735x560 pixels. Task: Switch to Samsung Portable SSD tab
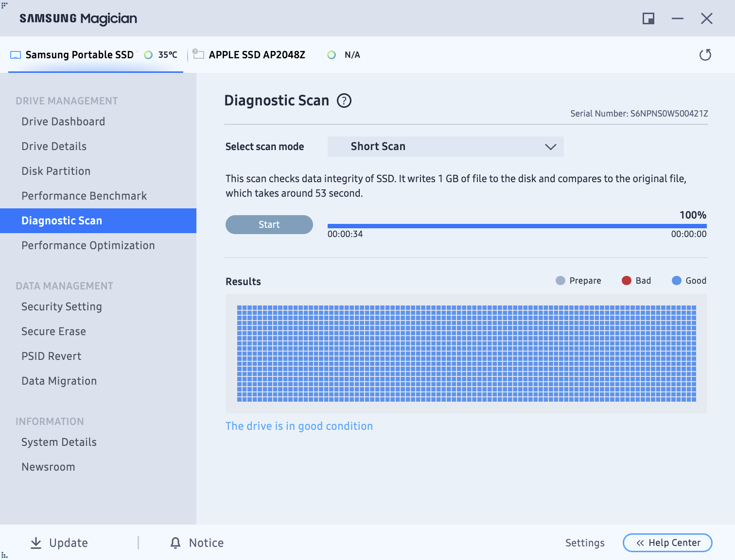96,55
